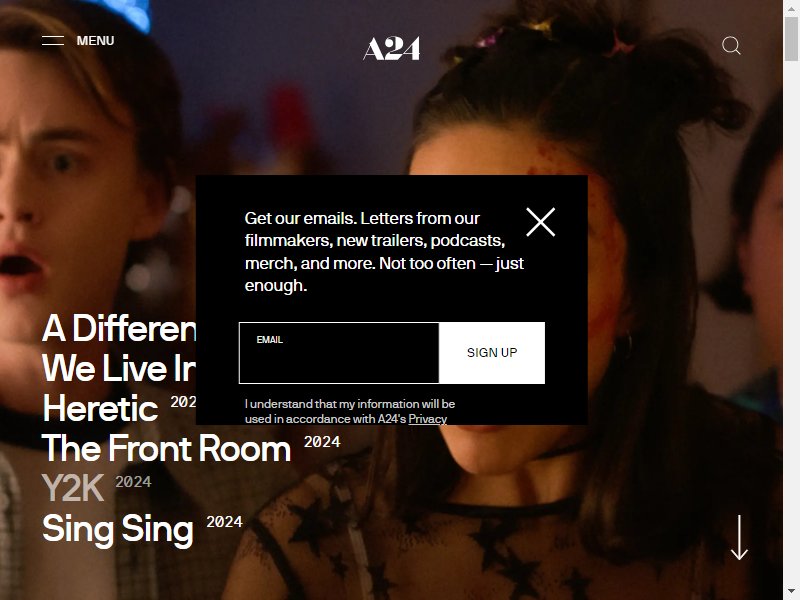This screenshot has height=600, width=800.
Task: Click the down arrow to scroll
Action: click(x=739, y=537)
